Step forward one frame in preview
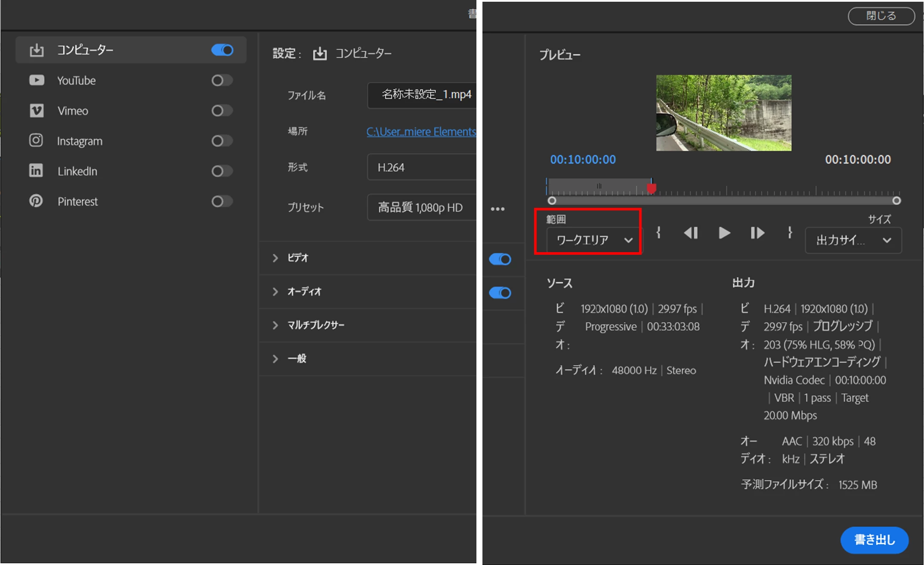Viewport: 924px width, 565px height. 757,233
